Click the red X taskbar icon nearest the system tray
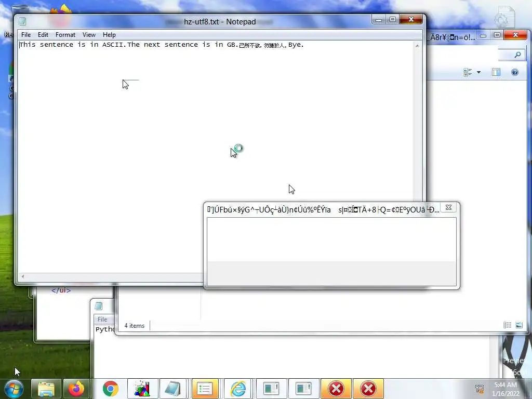Screen dimensions: 532x399 [368, 389]
